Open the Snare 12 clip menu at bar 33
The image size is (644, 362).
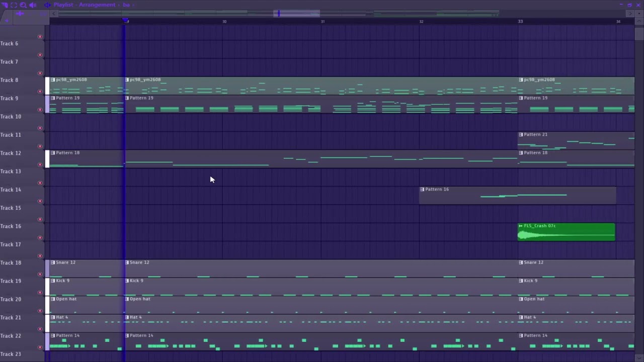tap(521, 262)
